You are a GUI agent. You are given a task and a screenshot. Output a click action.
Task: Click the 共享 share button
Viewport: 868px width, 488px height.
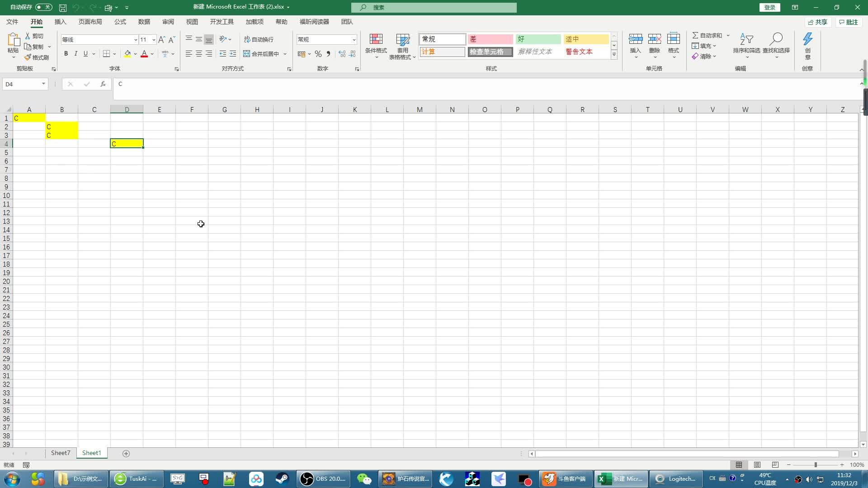click(817, 22)
